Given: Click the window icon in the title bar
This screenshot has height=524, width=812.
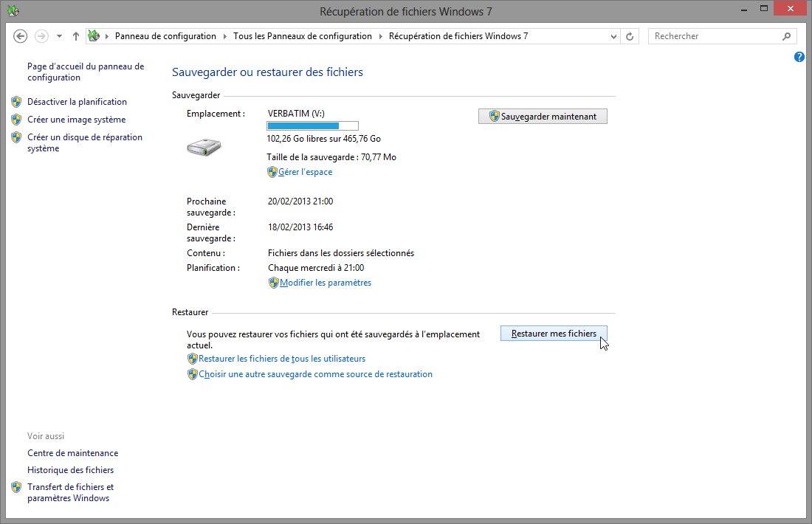Looking at the screenshot, I should click(x=13, y=10).
